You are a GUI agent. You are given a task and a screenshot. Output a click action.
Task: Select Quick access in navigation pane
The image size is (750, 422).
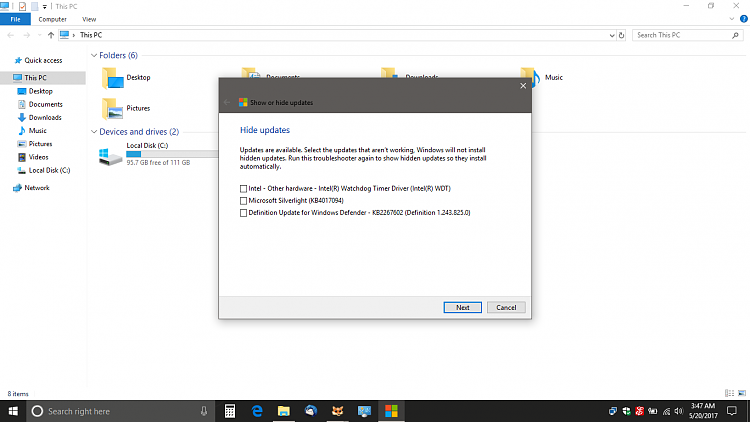pos(43,60)
